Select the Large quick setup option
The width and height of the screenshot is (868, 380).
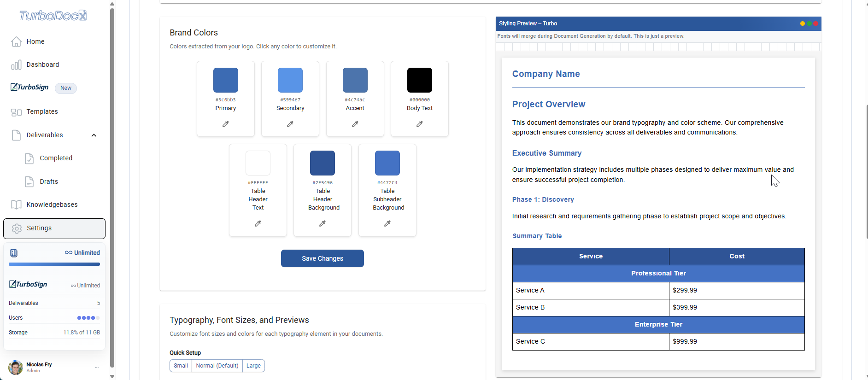coord(253,366)
